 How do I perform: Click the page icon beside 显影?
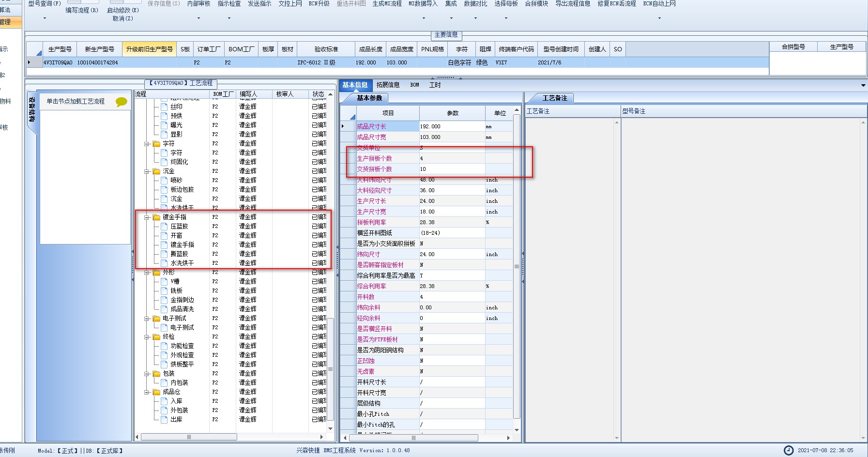[164, 134]
